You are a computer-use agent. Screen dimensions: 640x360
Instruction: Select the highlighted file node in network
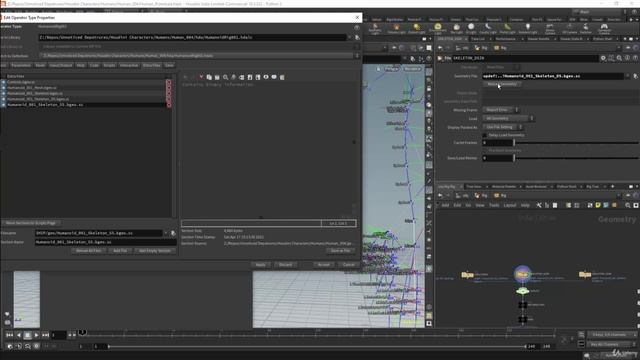tap(522, 275)
